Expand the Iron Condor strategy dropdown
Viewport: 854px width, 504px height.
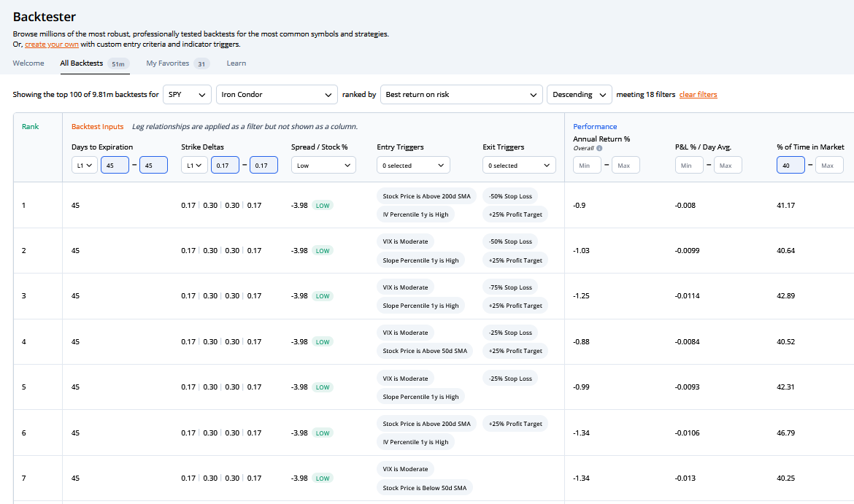(277, 95)
